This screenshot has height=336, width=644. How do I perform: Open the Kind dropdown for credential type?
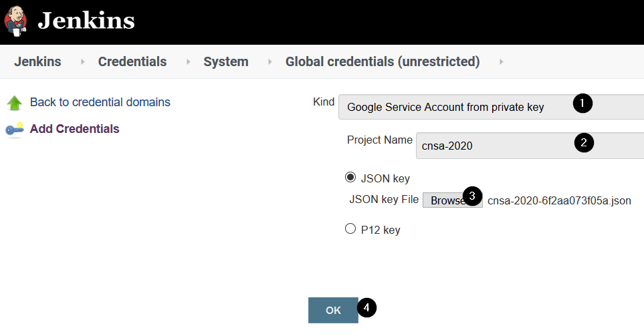click(x=492, y=107)
